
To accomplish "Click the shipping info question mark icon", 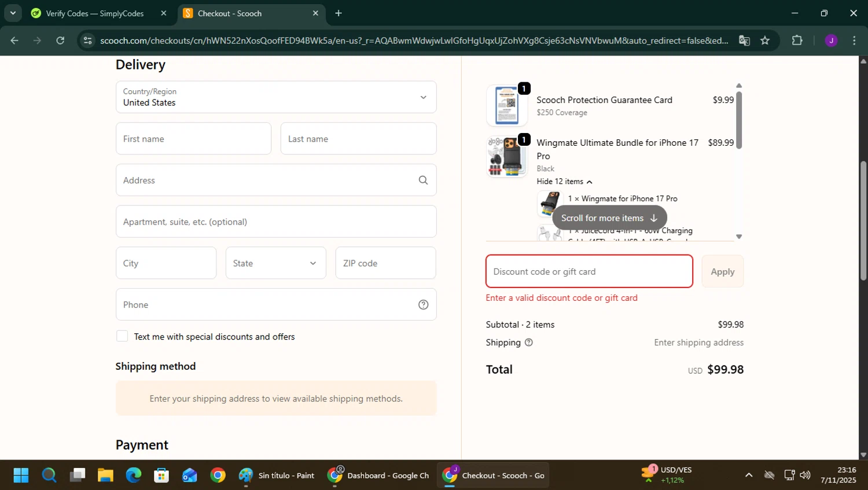I will point(528,342).
